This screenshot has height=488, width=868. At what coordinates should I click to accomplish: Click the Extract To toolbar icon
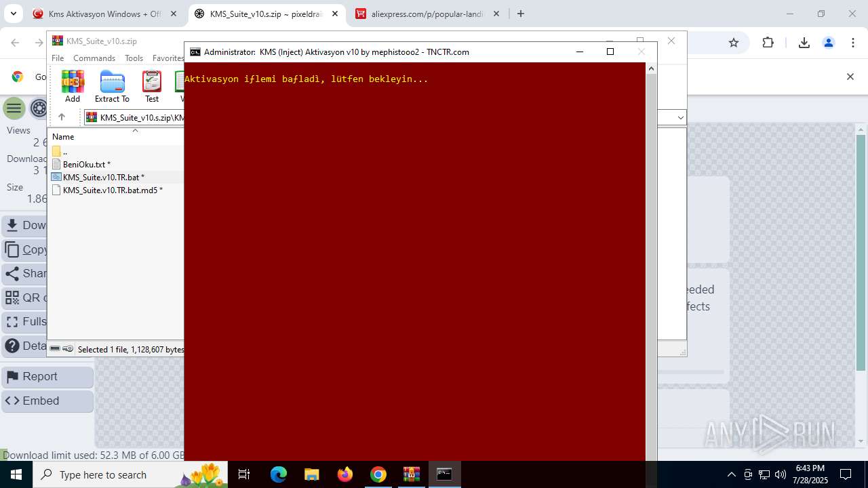coord(112,87)
